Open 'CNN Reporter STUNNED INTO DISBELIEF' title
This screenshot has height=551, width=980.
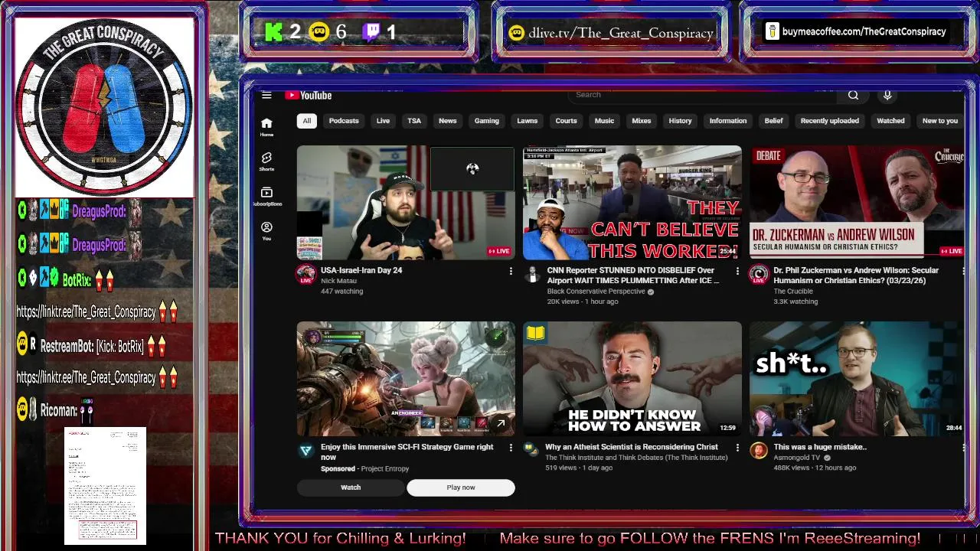(x=632, y=275)
